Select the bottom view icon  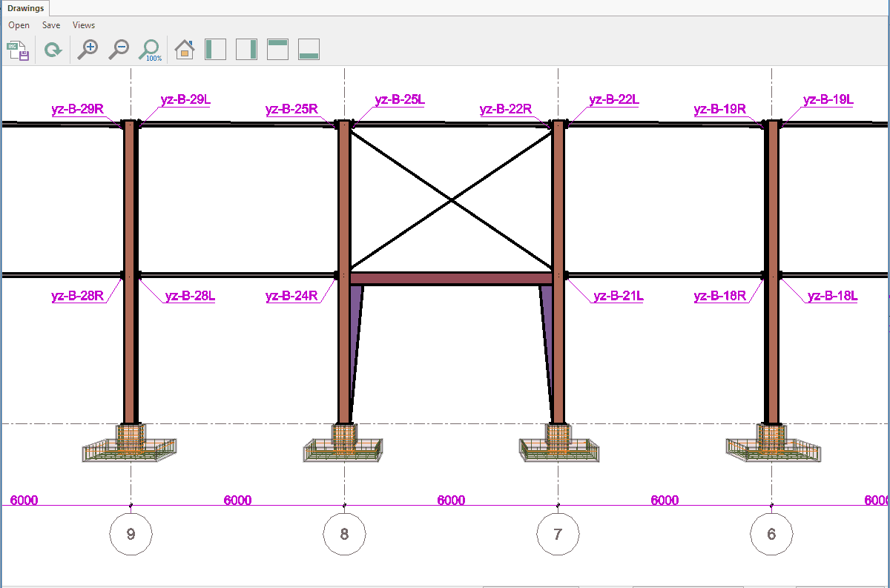pyautogui.click(x=309, y=50)
